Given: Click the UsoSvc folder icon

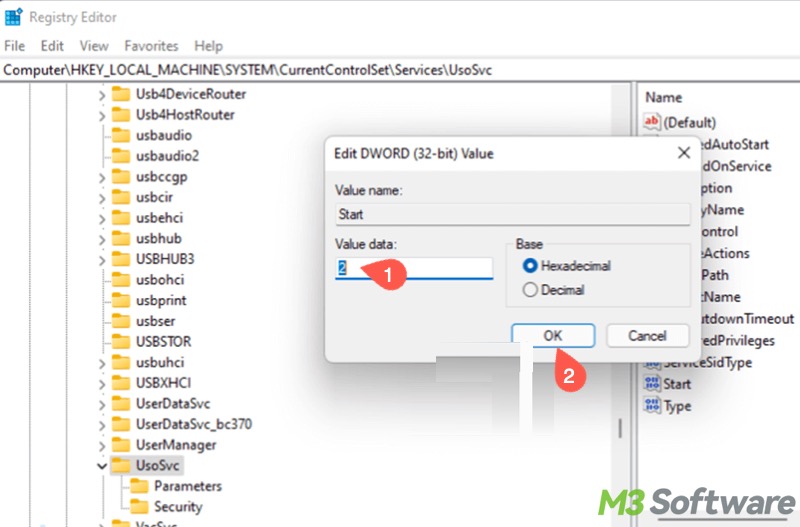Looking at the screenshot, I should point(121,465).
